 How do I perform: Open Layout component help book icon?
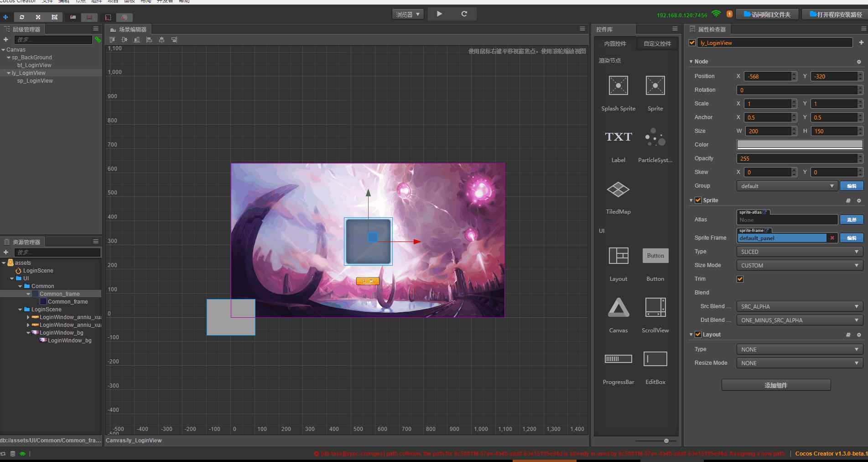click(x=848, y=335)
